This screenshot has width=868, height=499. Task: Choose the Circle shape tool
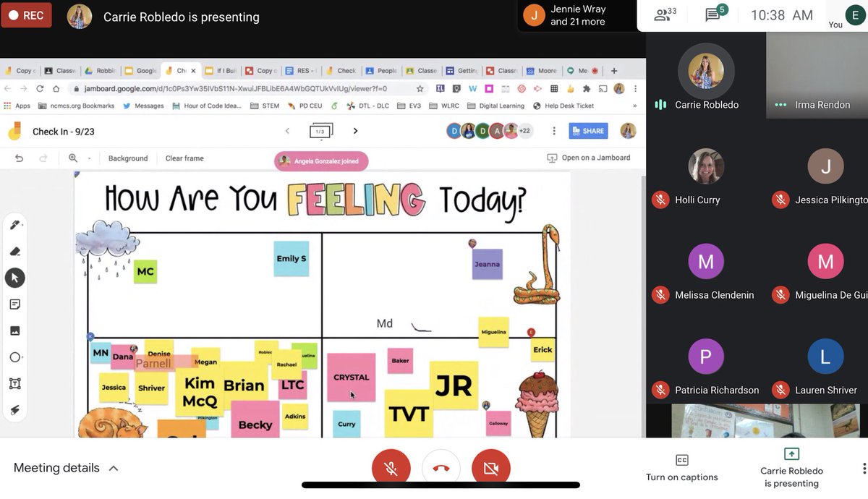[14, 357]
